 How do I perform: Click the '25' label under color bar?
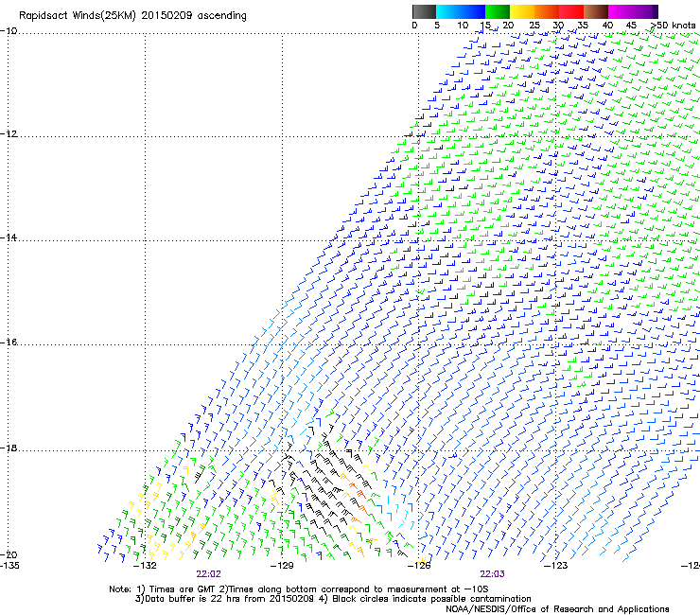(534, 26)
